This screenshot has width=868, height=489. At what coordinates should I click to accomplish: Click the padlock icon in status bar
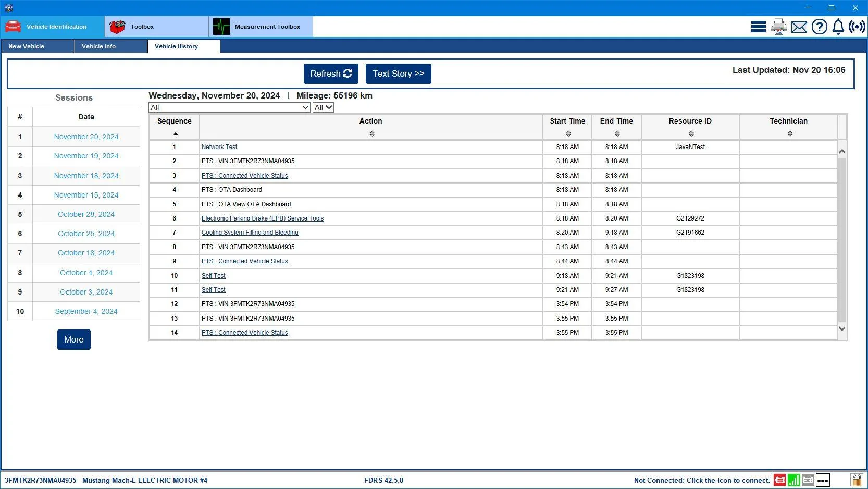856,480
